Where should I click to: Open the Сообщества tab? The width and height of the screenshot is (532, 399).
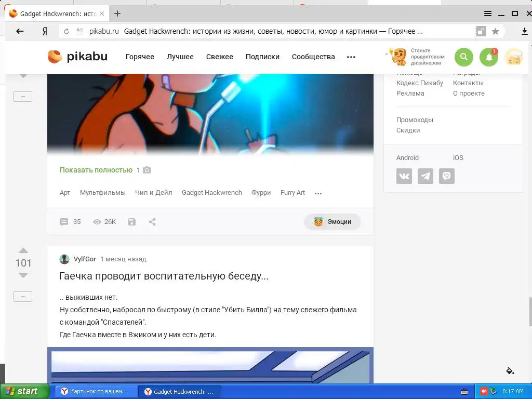pos(313,57)
